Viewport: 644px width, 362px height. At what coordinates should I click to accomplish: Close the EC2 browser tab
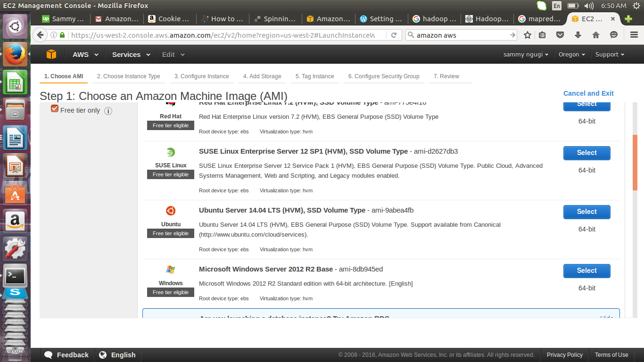(x=613, y=19)
